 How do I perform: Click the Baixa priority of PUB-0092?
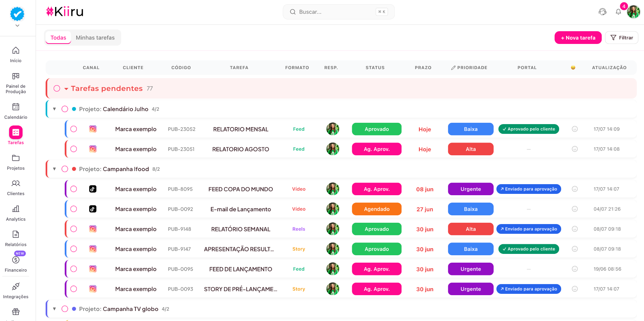click(471, 209)
